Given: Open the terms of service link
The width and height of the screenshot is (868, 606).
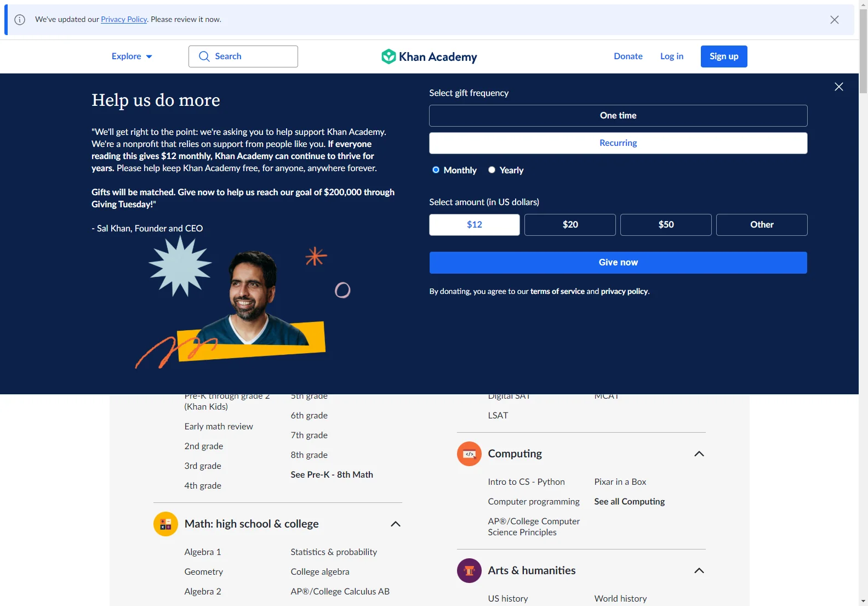Looking at the screenshot, I should coord(557,292).
